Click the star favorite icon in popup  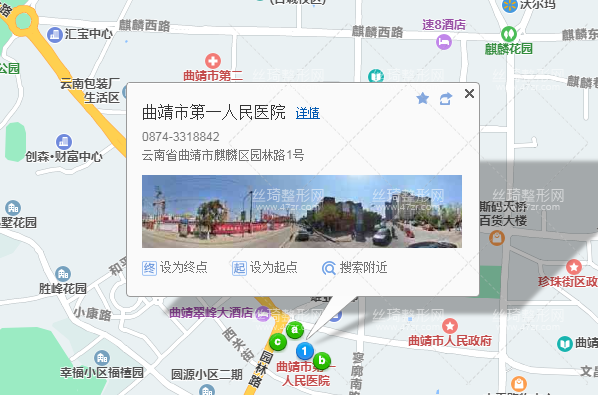pos(423,99)
